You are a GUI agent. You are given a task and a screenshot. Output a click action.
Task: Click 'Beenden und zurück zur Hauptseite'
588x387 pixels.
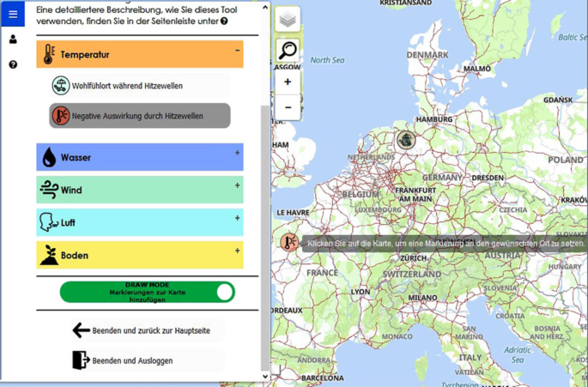(148, 330)
